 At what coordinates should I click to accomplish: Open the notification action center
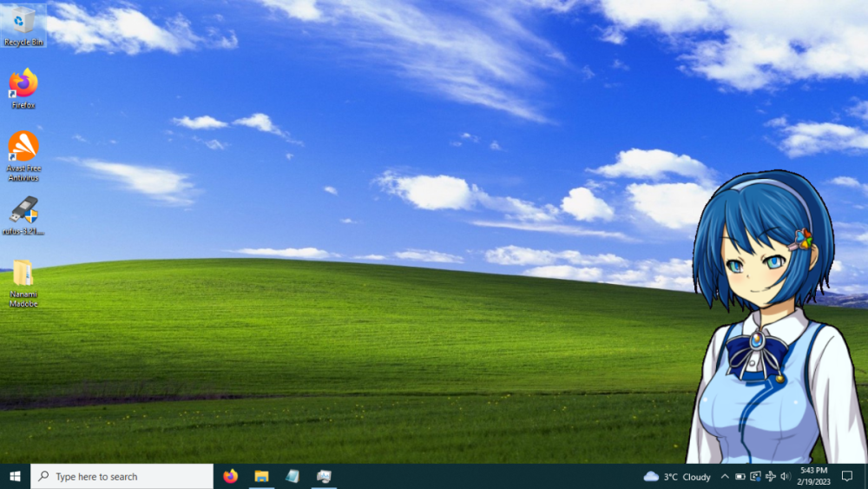tap(847, 476)
